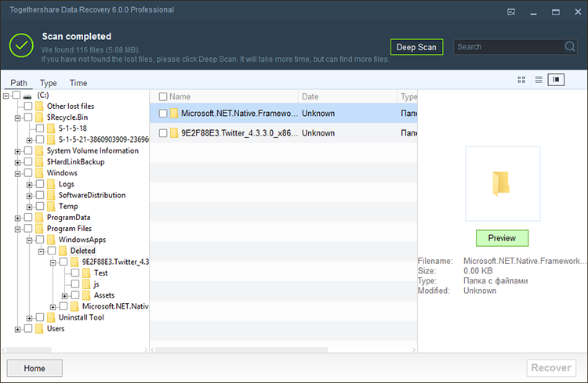Click the Other lost files folder icon

click(x=39, y=106)
